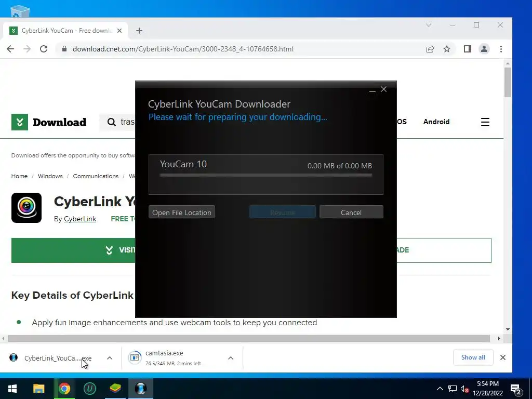
Task: Click the Chrome back arrow
Action: tap(10, 49)
